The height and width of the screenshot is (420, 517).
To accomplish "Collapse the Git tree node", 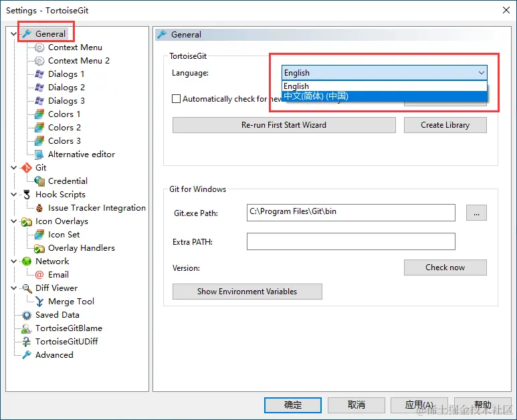I will tap(13, 167).
